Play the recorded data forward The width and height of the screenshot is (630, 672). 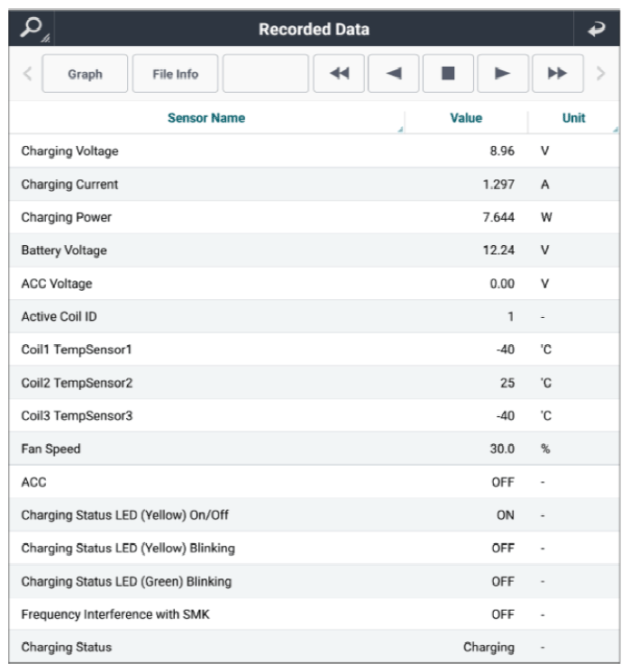pyautogui.click(x=503, y=74)
